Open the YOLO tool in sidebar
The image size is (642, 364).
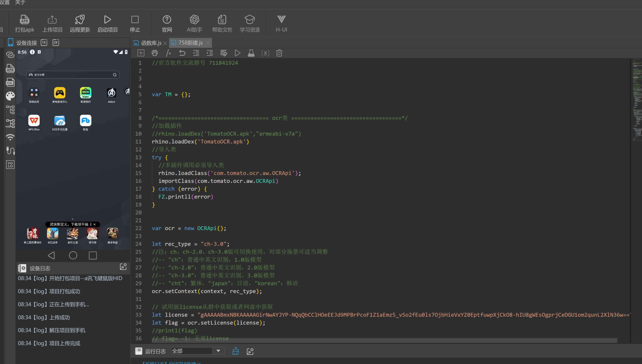pyautogui.click(x=10, y=164)
